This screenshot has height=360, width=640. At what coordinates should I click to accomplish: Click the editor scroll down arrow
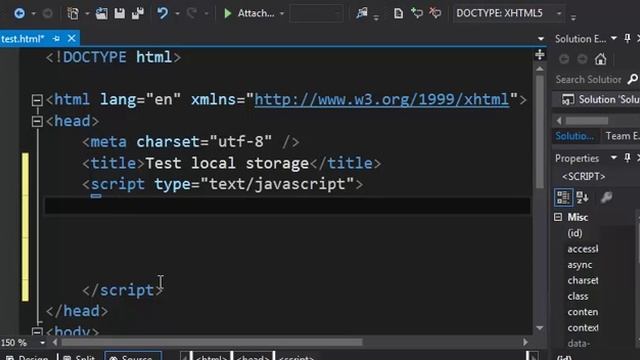540,328
